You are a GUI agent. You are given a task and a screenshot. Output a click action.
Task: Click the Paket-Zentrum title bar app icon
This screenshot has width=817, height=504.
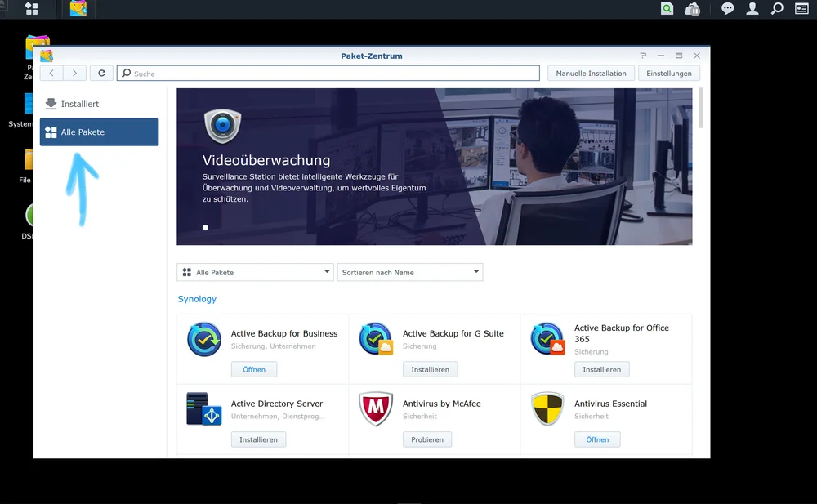pyautogui.click(x=47, y=56)
